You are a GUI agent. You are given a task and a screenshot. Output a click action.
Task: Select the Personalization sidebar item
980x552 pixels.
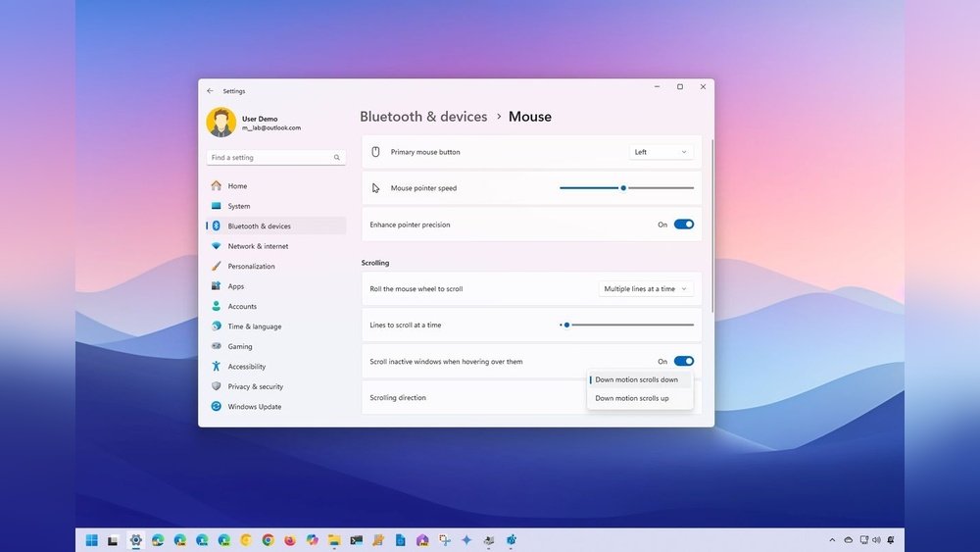tap(251, 267)
